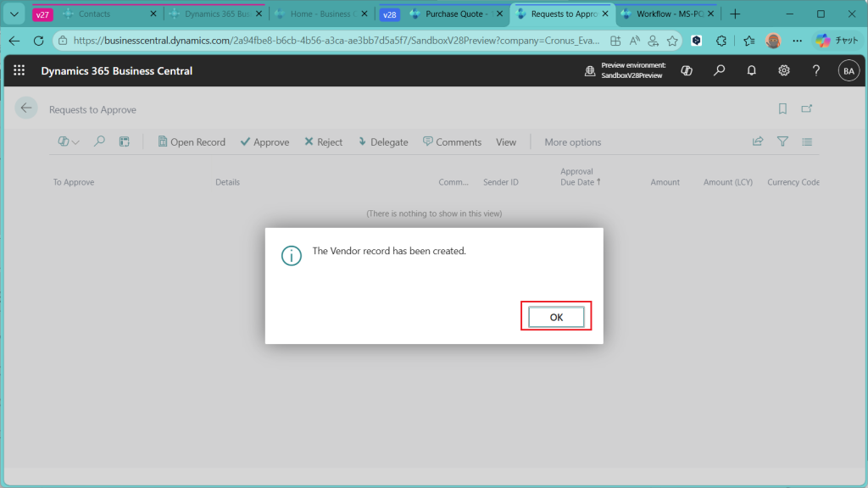Open the notifications bell
868x488 pixels.
click(x=751, y=71)
